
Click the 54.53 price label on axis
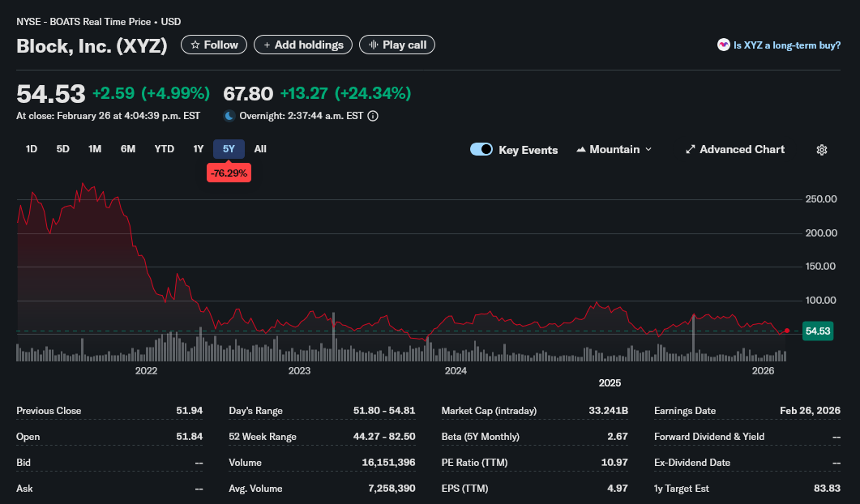click(x=818, y=331)
